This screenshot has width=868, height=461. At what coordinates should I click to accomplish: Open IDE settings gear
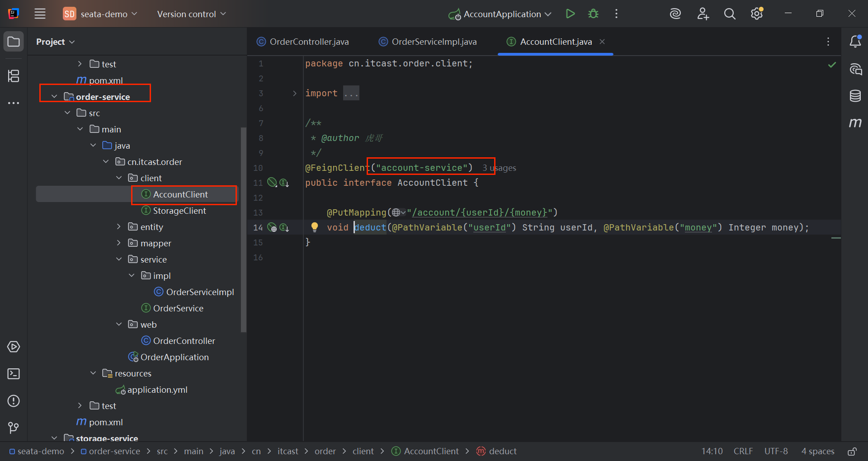click(757, 14)
